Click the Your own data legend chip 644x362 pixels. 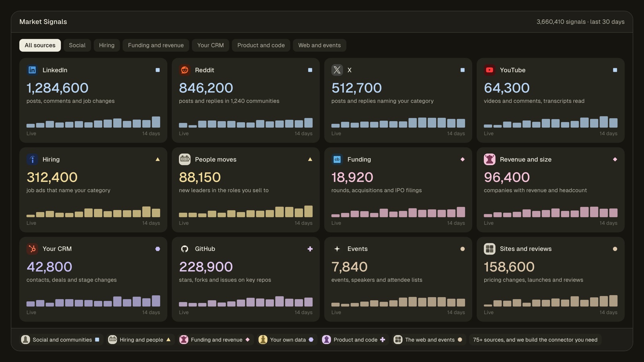287,339
